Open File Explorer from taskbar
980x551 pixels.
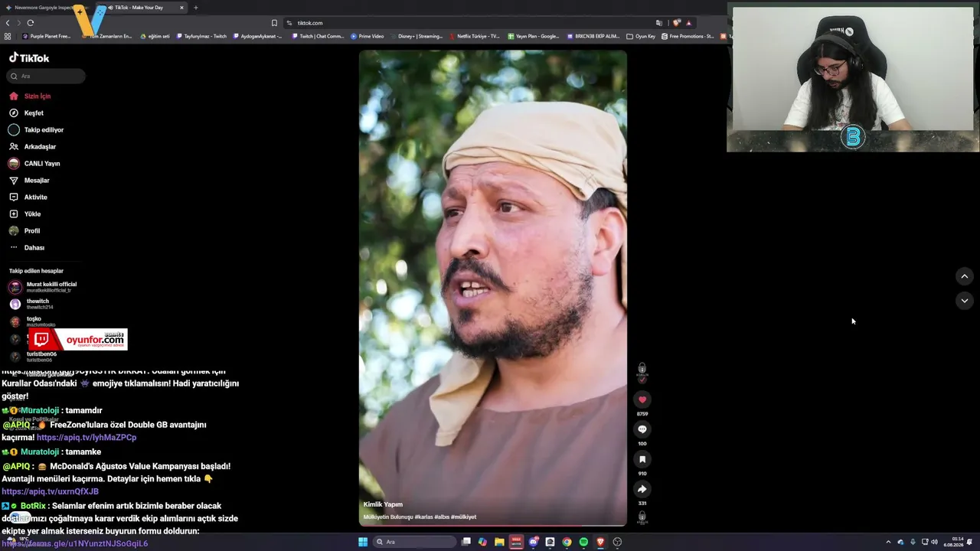(499, 542)
